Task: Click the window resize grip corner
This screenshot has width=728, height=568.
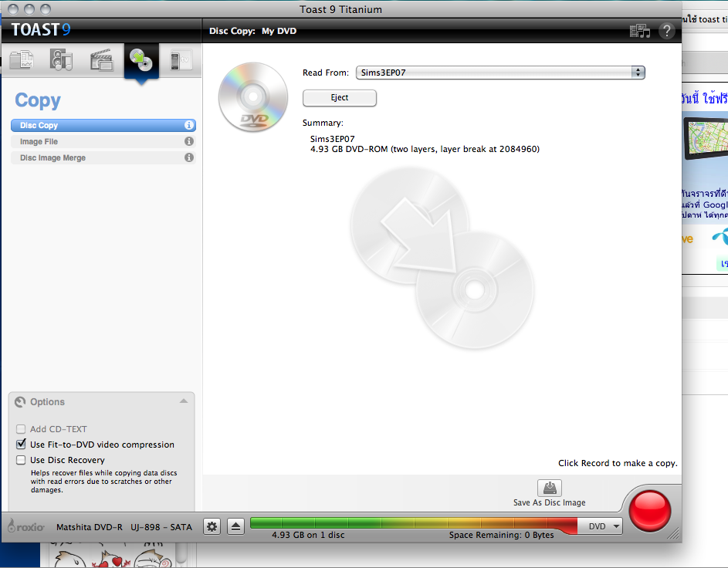Action: [x=674, y=534]
